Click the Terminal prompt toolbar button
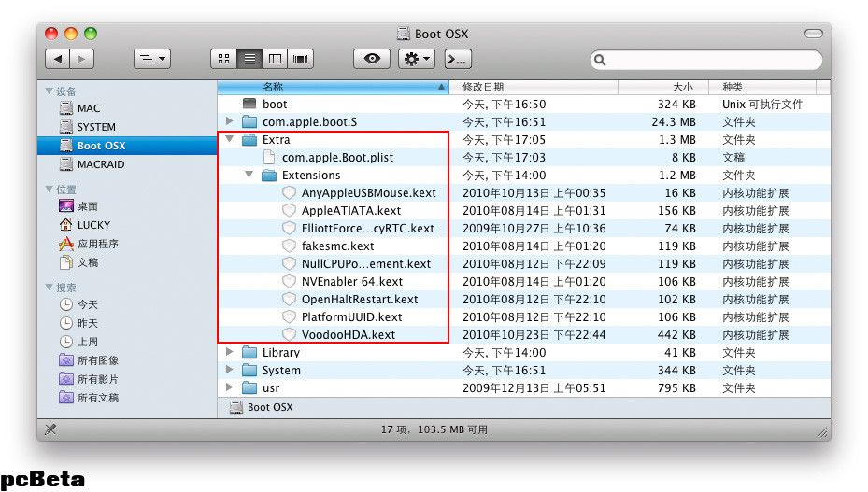This screenshot has width=868, height=492. (x=458, y=59)
